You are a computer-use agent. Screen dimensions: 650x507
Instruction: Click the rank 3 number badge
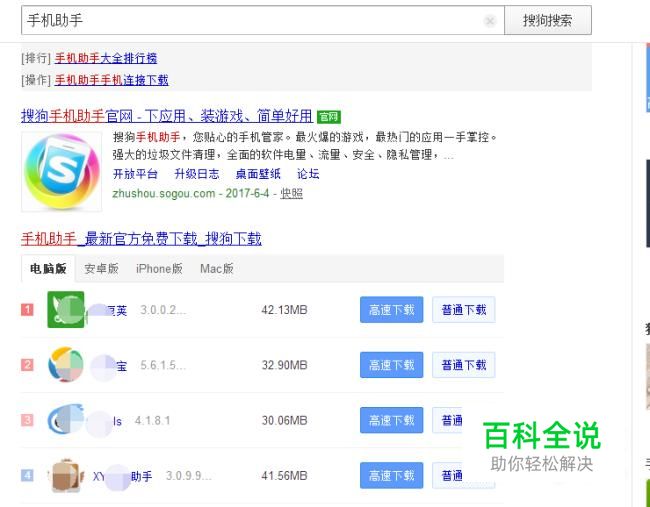(x=27, y=420)
